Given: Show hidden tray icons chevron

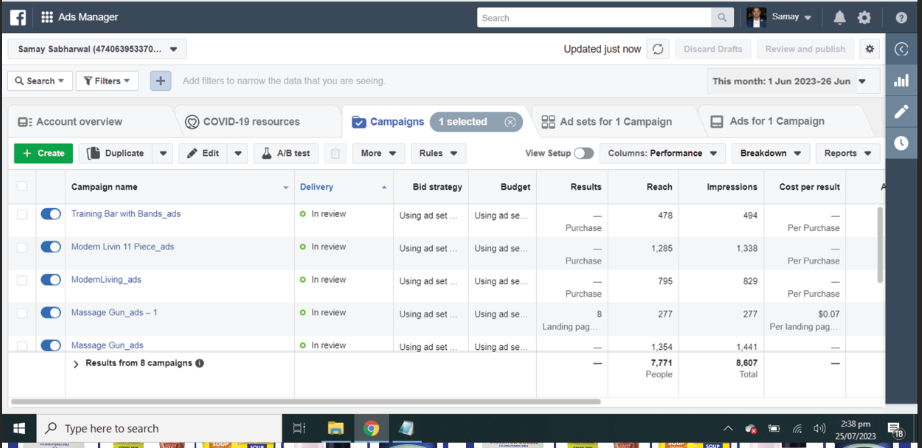Looking at the screenshot, I should (728, 429).
